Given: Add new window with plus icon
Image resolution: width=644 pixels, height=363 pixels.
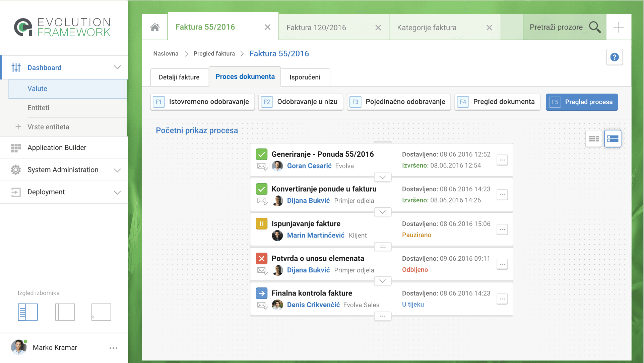Looking at the screenshot, I should [618, 27].
